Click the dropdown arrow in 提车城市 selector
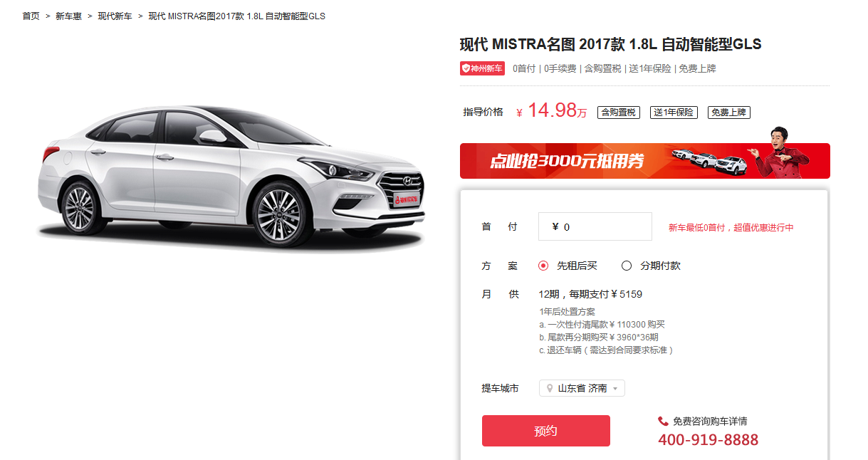Viewport: 868px width, 460px height. (615, 389)
